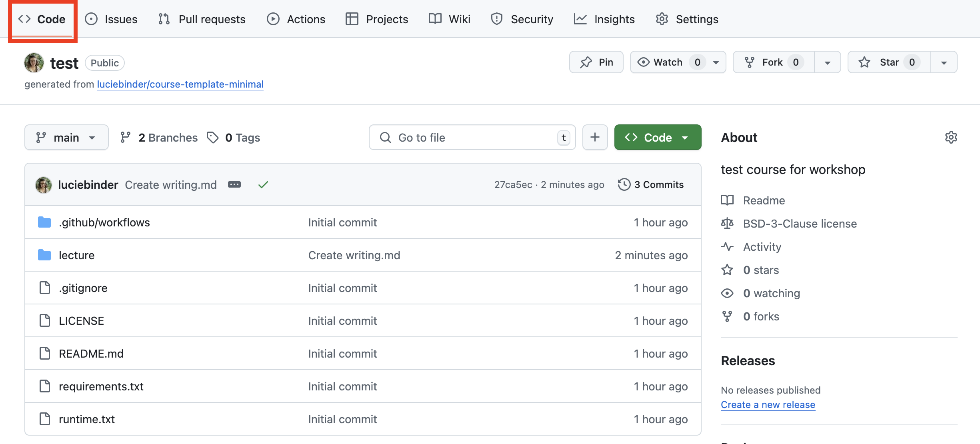Open the Create writing.md latest commit message
The image size is (980, 444).
(x=171, y=185)
